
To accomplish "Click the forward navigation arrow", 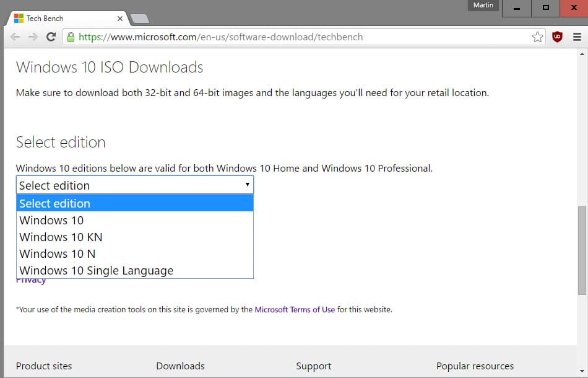I will (x=33, y=37).
